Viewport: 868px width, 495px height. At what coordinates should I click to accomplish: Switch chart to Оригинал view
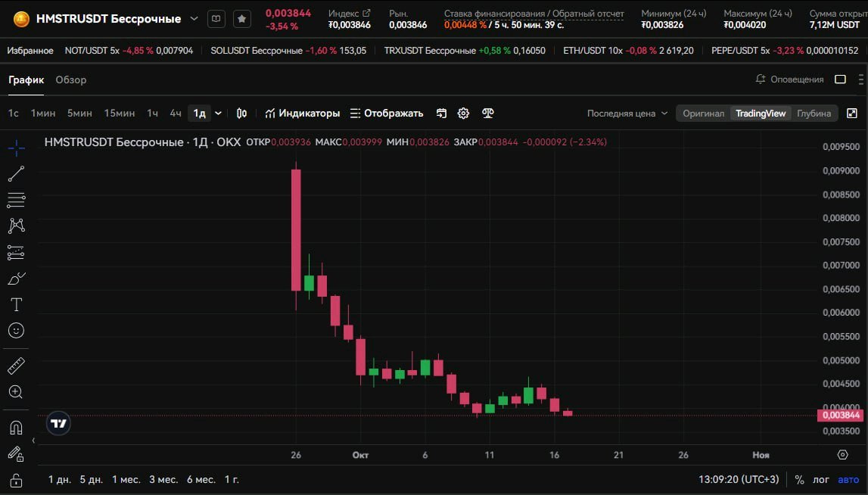(703, 113)
